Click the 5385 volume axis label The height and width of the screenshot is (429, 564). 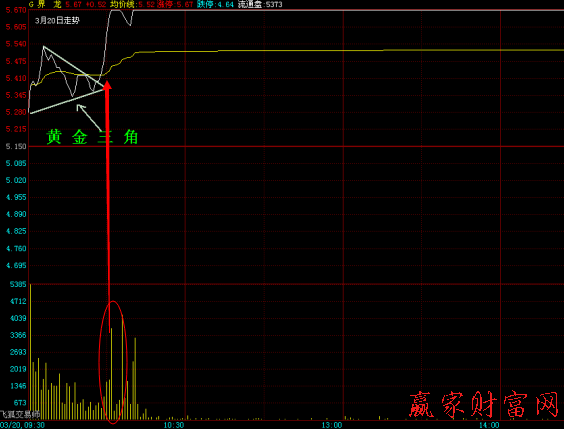click(x=18, y=284)
